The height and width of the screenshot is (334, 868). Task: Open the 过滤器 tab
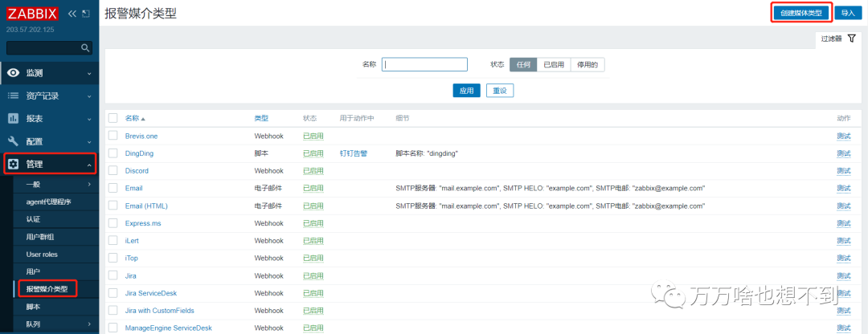[838, 39]
